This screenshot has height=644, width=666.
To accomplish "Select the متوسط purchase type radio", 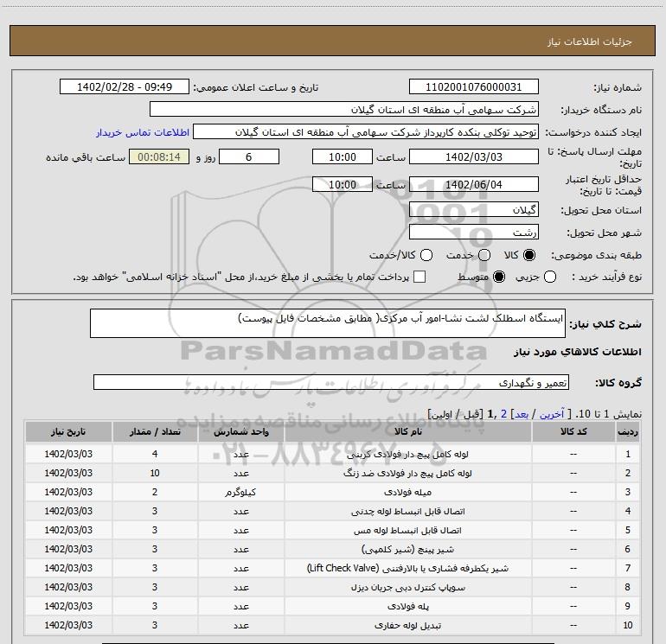I will (x=499, y=277).
